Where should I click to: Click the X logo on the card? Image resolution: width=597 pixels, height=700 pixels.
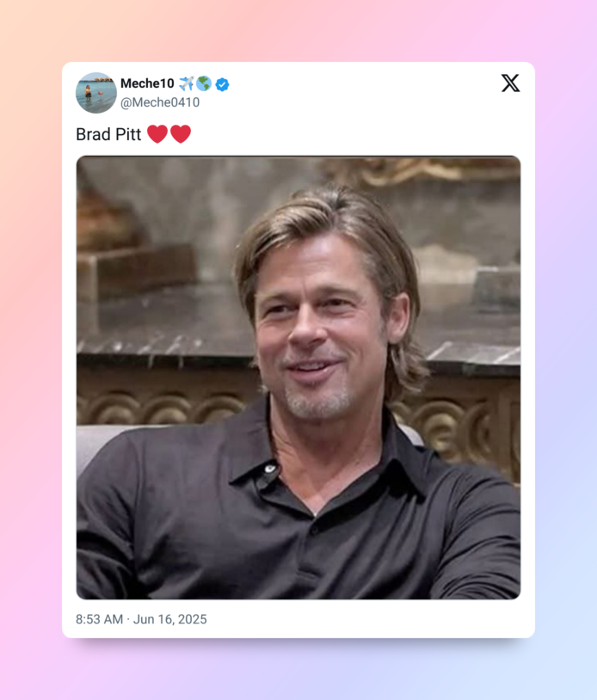(510, 83)
